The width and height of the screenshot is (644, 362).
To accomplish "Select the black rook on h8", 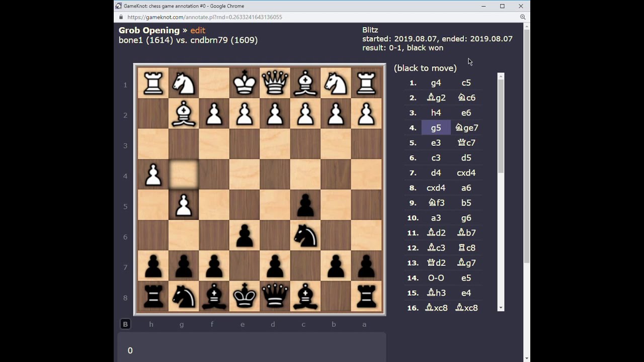I will [153, 296].
